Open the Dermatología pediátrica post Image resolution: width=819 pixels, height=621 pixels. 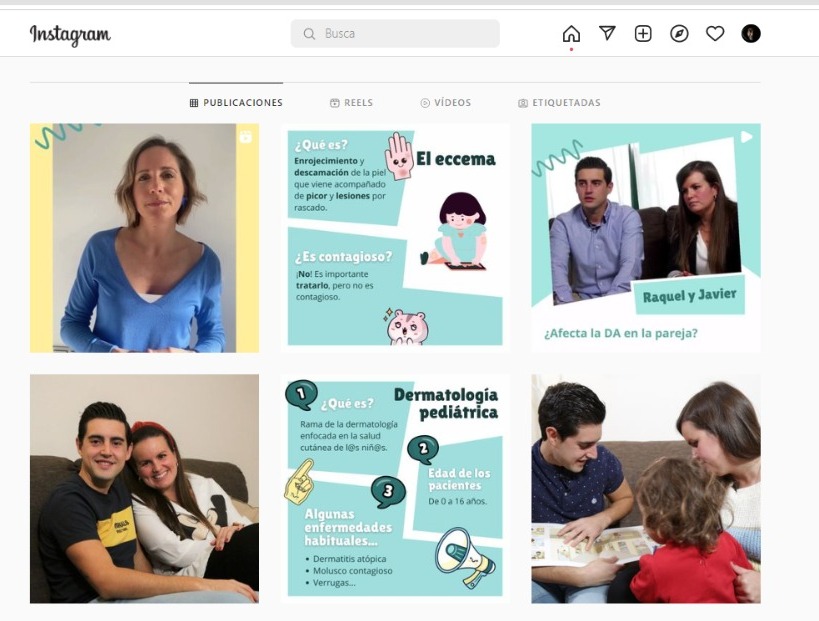point(395,489)
